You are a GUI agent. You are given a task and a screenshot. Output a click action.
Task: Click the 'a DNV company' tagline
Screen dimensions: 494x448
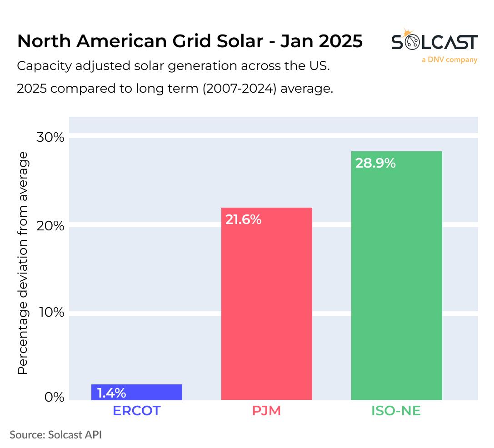[x=449, y=60]
